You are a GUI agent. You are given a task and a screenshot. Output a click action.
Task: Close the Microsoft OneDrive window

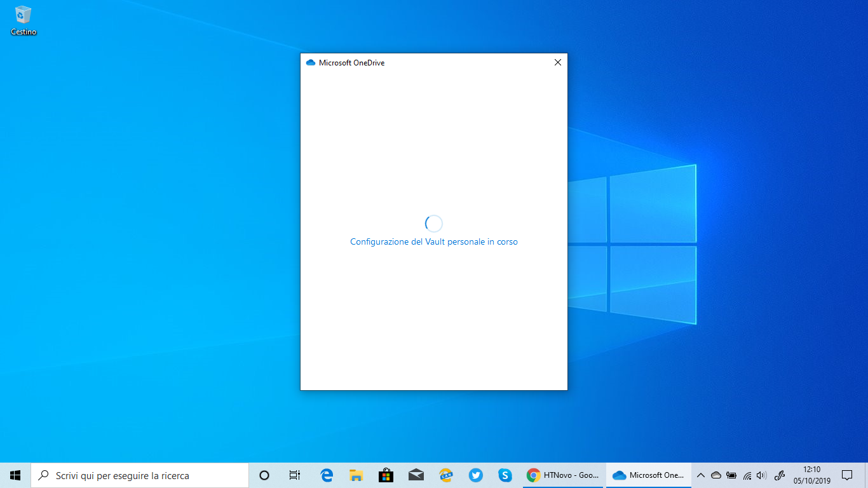click(x=558, y=62)
